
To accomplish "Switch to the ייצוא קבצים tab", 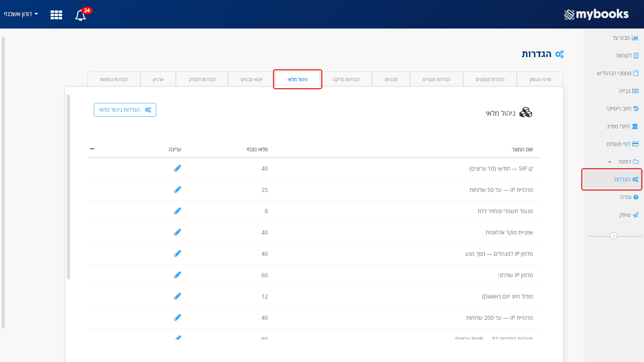I will pyautogui.click(x=252, y=80).
